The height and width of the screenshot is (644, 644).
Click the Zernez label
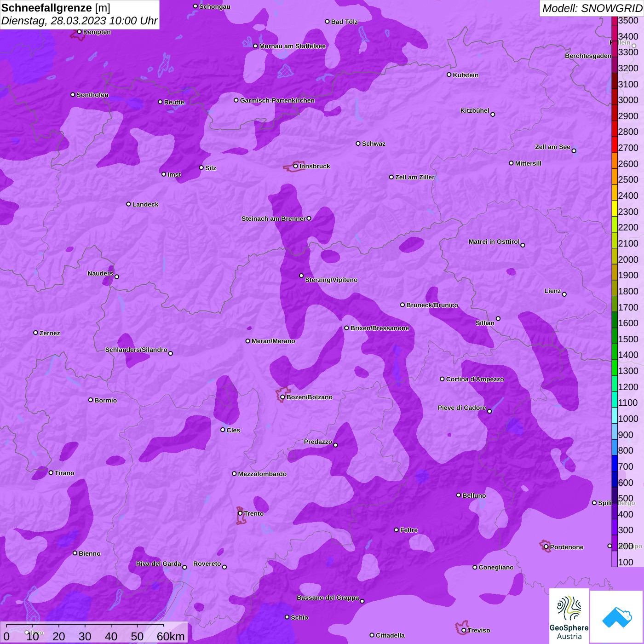(x=50, y=333)
